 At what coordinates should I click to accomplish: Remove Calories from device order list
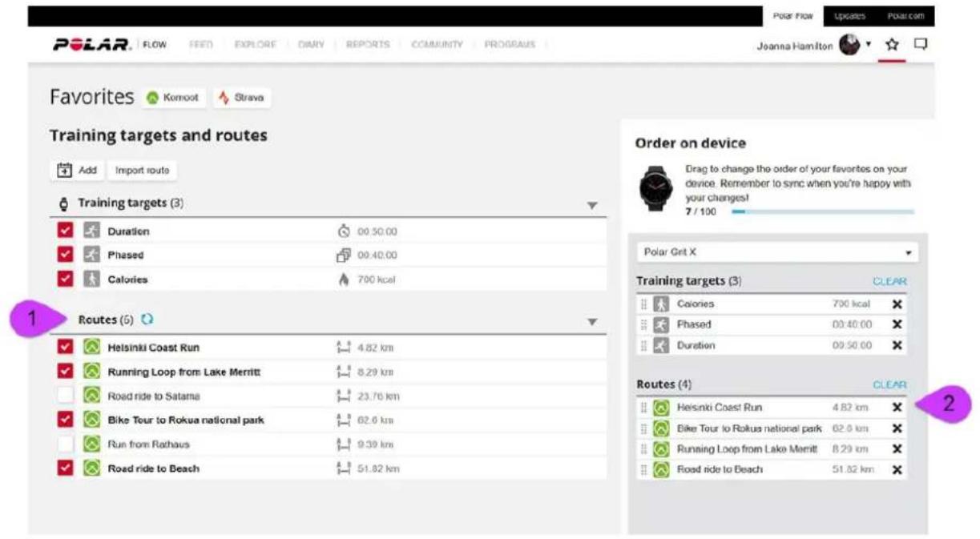pos(897,304)
